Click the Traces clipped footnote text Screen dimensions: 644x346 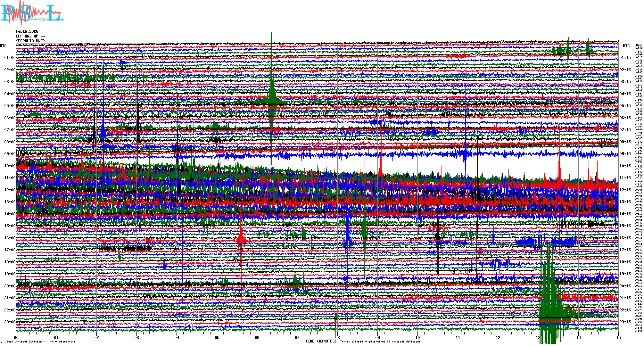(380, 342)
